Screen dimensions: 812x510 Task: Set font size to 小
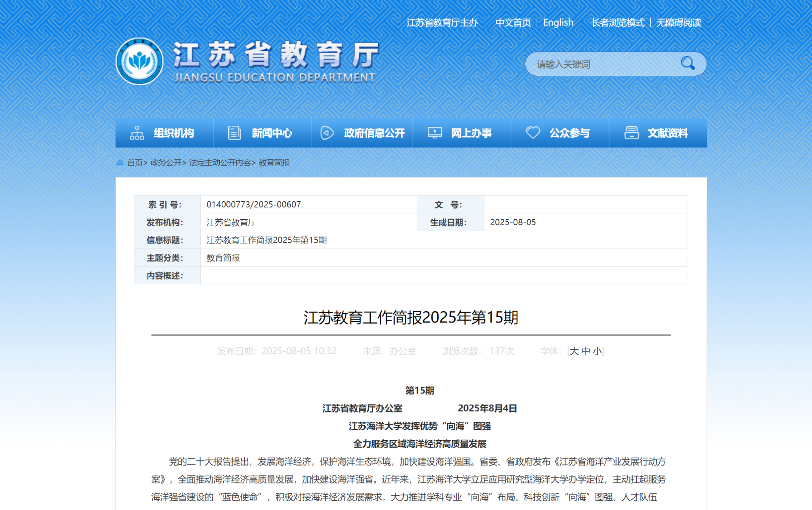point(597,351)
